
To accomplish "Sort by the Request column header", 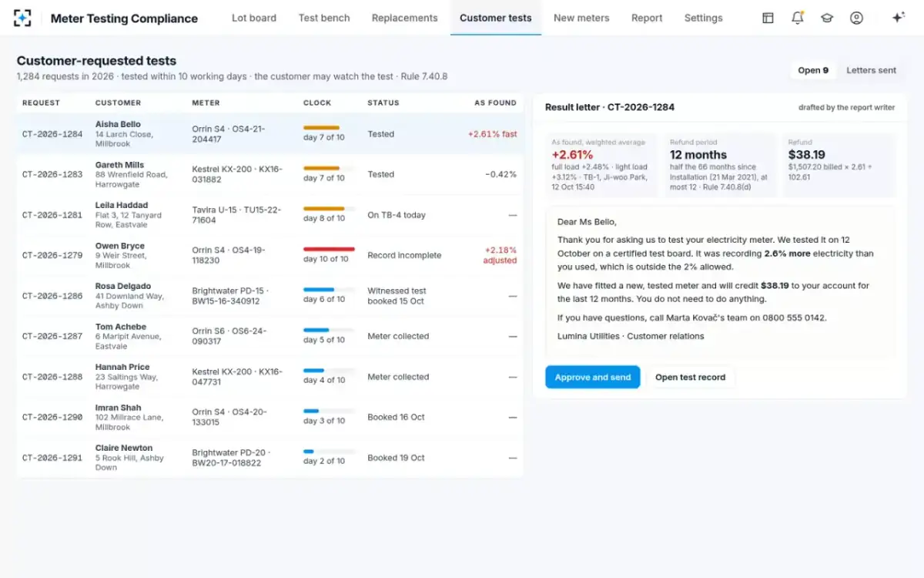I will 41,102.
